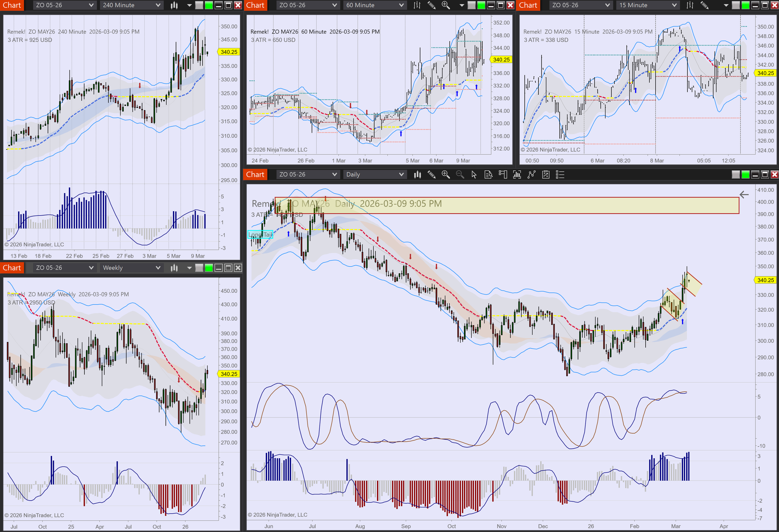This screenshot has height=532, width=779.
Task: Expand toolbar overflow arrow in 60 Minute chart
Action: pos(462,5)
